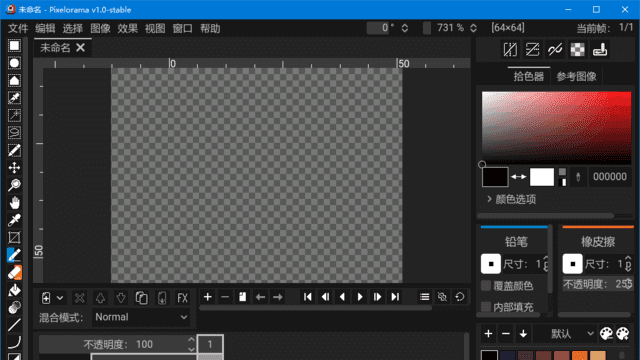640x360 pixels.
Task: Select the line tool
Action: click(x=14, y=325)
